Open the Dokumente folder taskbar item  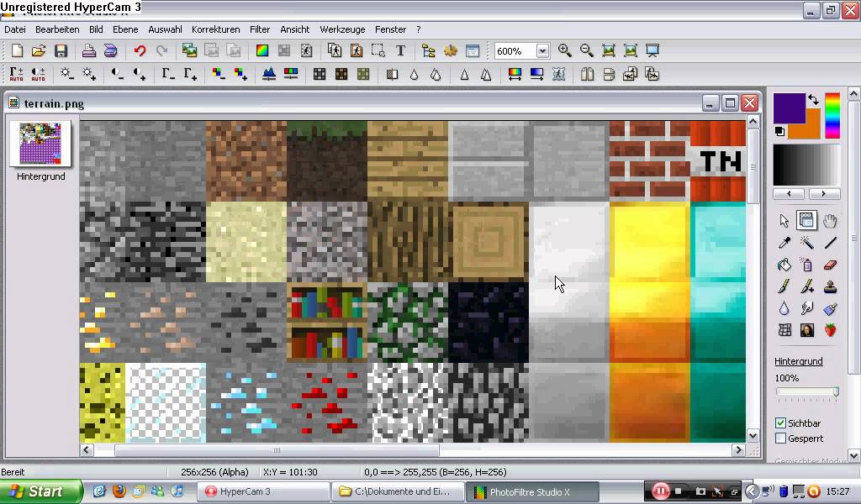coord(398,492)
